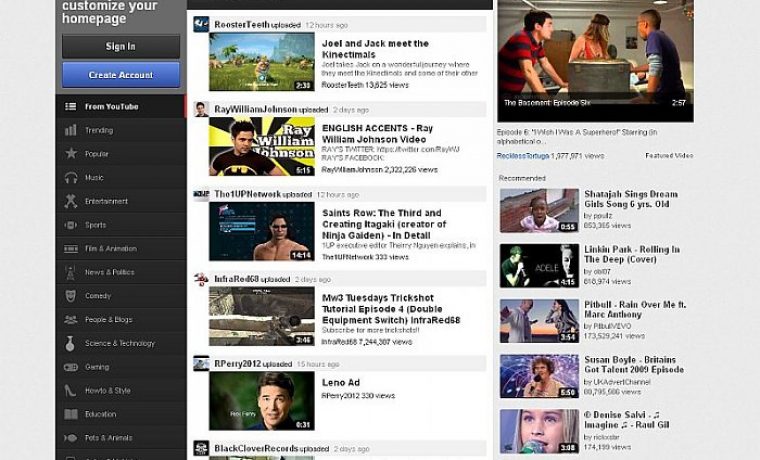Open 'Linkin Park - Rolling In The Deep (Cover)' title

[x=632, y=254]
